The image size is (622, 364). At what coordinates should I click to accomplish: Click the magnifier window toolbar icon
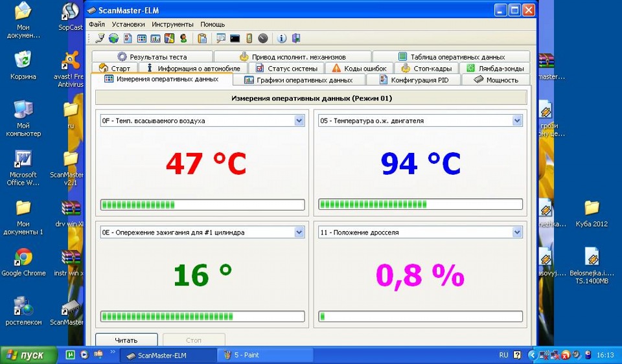(x=221, y=38)
